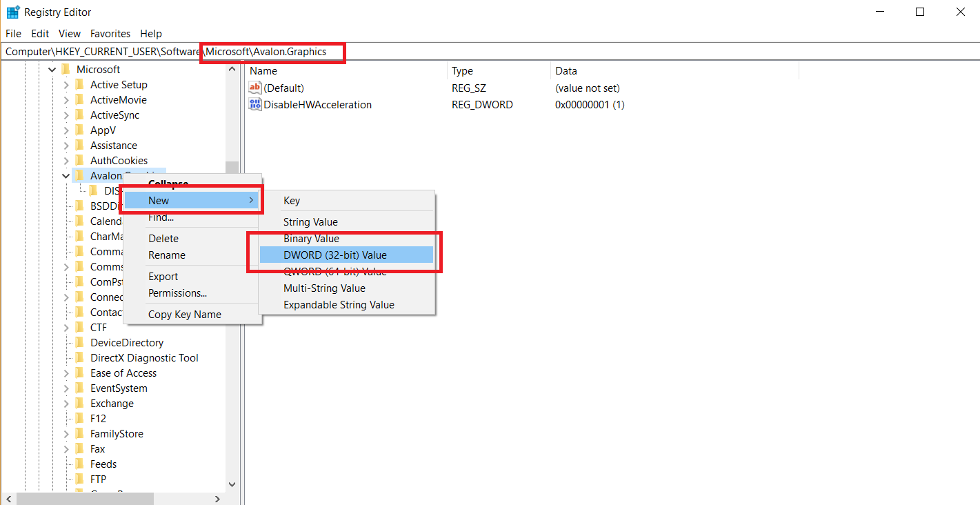Click the ActiveSync folder icon
The height and width of the screenshot is (505, 980).
pos(79,115)
